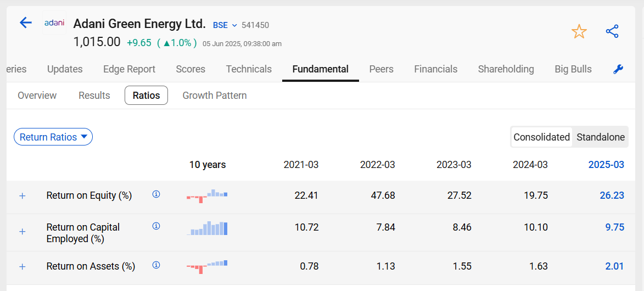Open the Financials tab

pyautogui.click(x=436, y=69)
